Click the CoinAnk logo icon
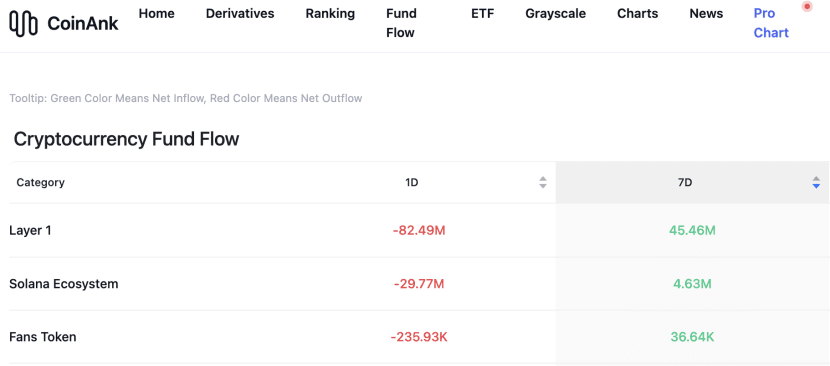The height and width of the screenshot is (366, 830). coord(24,23)
